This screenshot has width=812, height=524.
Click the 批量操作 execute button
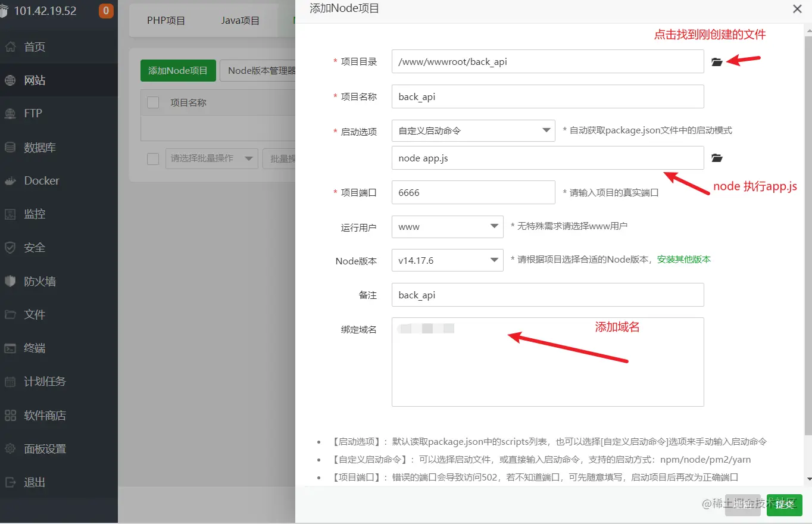[280, 158]
